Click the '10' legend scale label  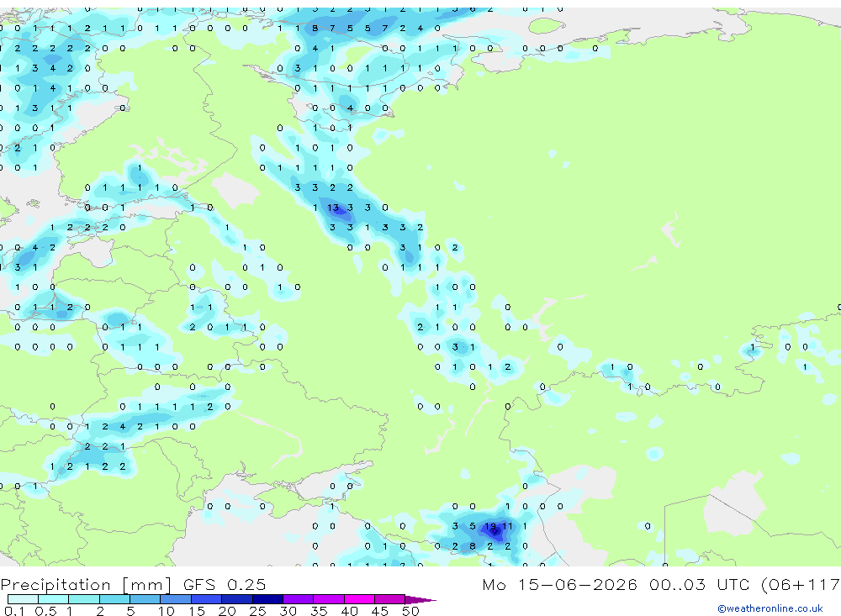coord(167,611)
